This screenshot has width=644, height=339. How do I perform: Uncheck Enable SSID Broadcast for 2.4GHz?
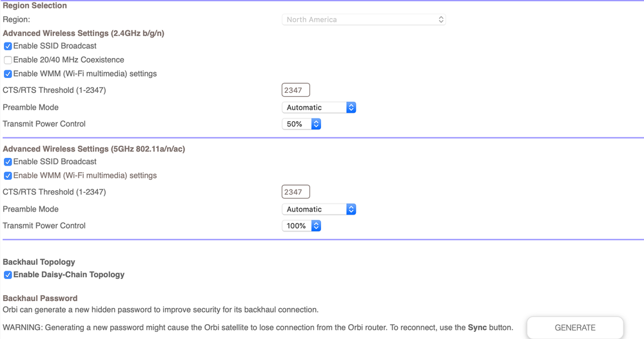click(x=8, y=46)
